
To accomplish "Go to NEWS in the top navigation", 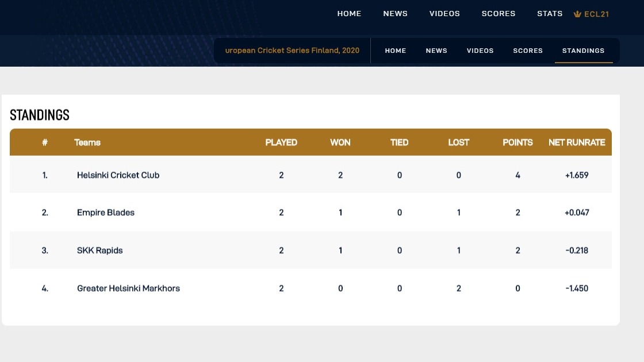I will coord(395,14).
